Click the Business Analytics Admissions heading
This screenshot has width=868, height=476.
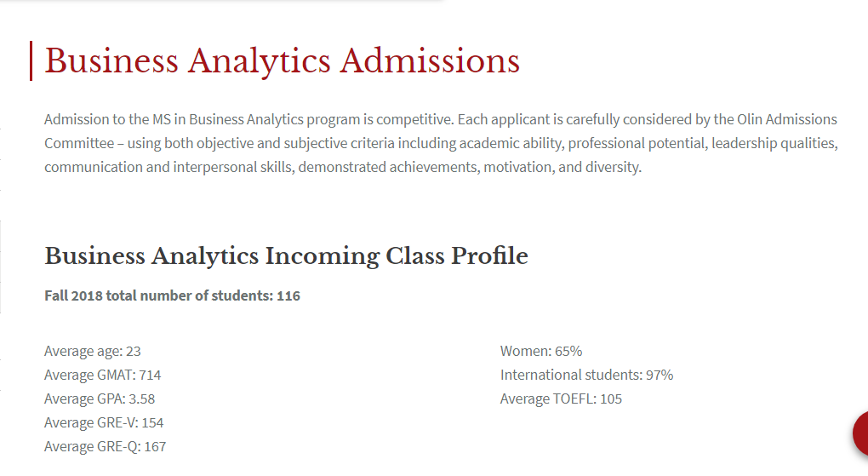coord(282,61)
